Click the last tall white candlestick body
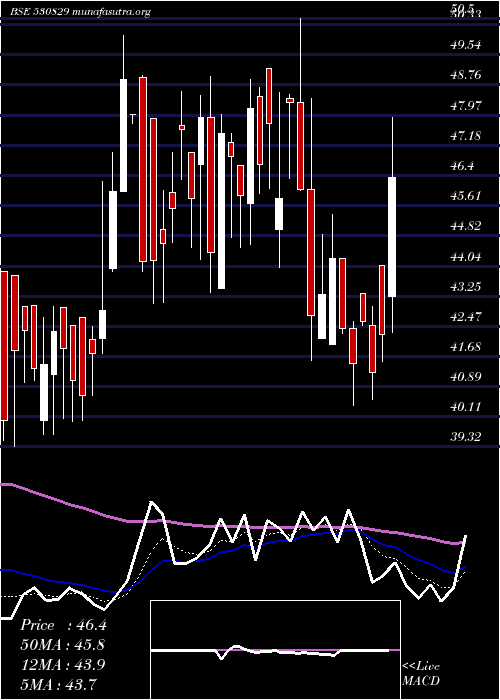 [x=392, y=237]
